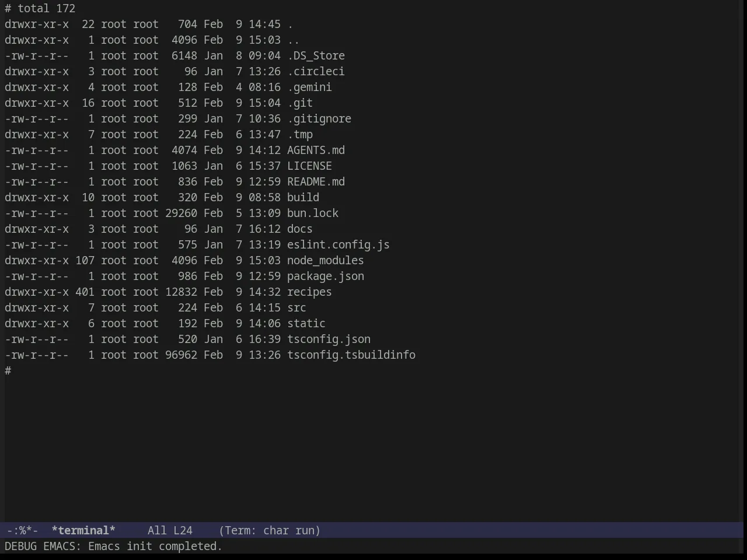The width and height of the screenshot is (747, 560).
Task: Select the node_modules directory name
Action: coord(326,261)
